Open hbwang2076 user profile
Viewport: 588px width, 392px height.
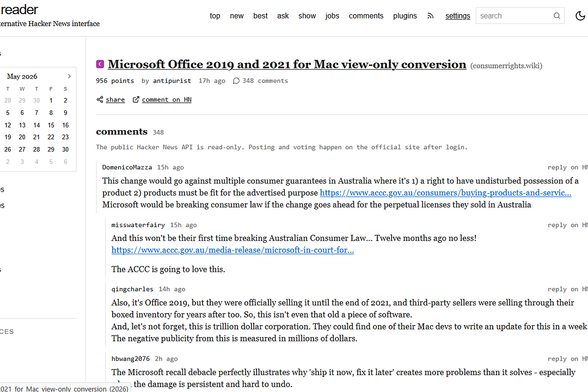(131, 359)
